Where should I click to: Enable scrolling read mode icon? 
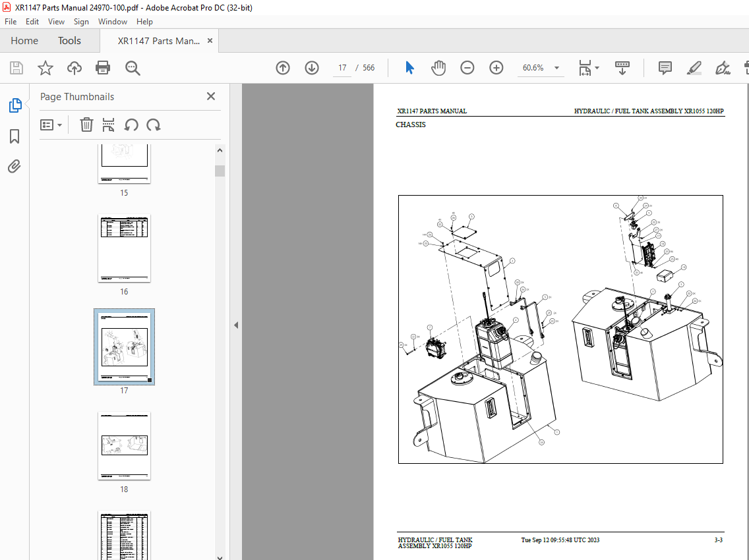point(622,68)
